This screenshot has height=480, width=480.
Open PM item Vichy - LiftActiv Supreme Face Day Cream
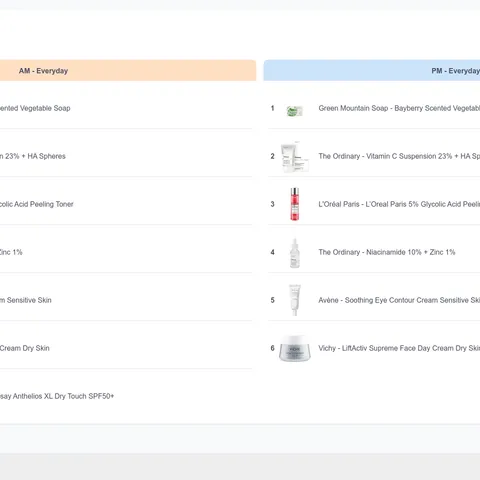pos(399,348)
